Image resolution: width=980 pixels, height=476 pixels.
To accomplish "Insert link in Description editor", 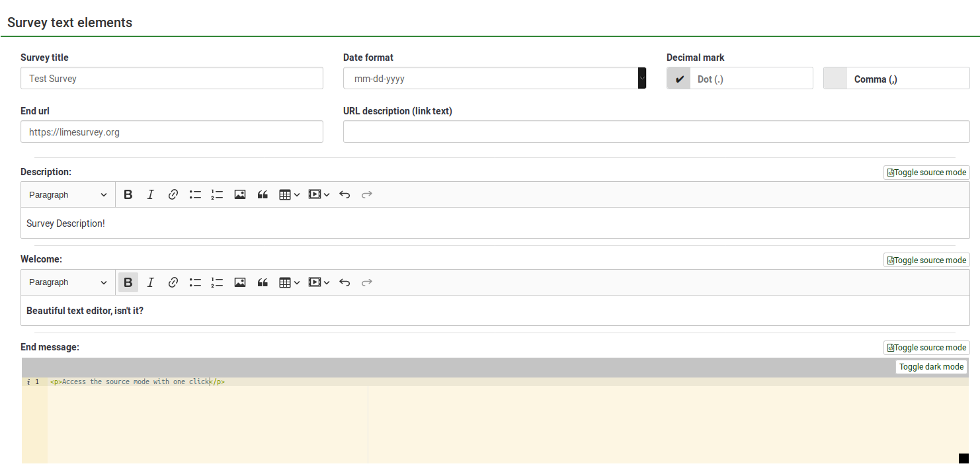I will pos(173,194).
